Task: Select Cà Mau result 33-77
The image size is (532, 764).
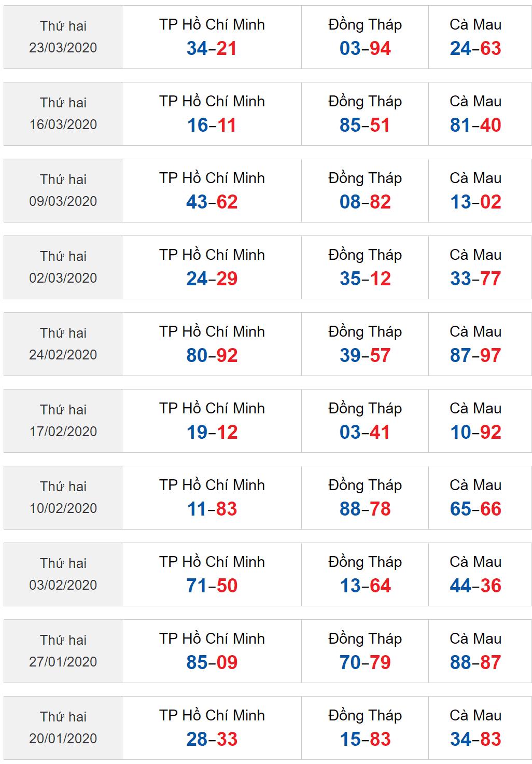Action: pos(475,279)
